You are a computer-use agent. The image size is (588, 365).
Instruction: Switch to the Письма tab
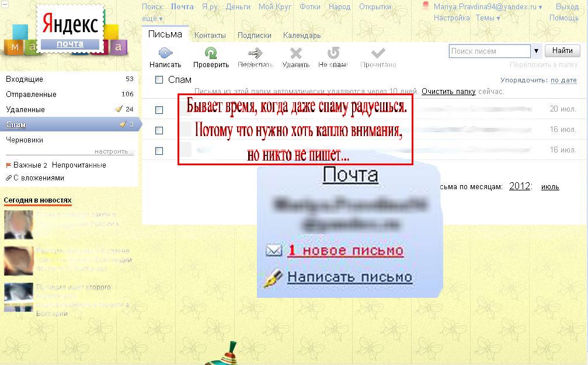click(165, 34)
